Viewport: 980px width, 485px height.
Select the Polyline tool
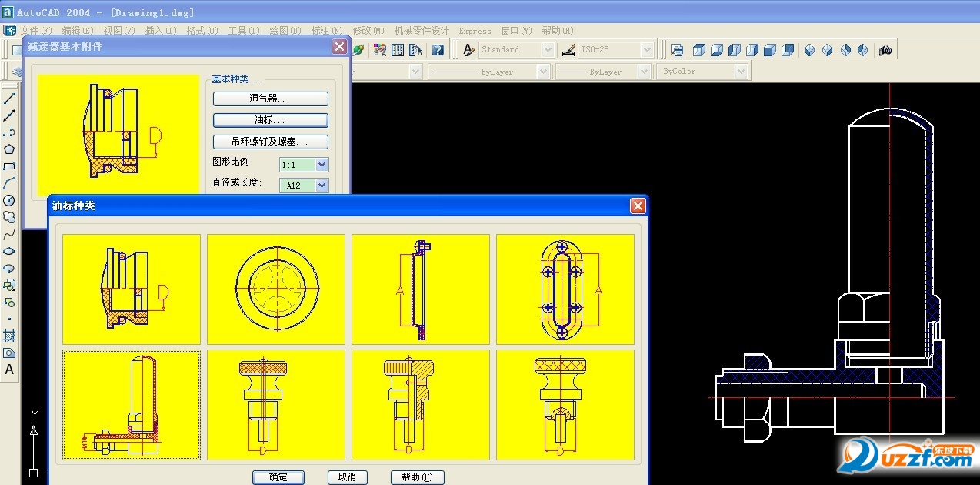[x=9, y=132]
